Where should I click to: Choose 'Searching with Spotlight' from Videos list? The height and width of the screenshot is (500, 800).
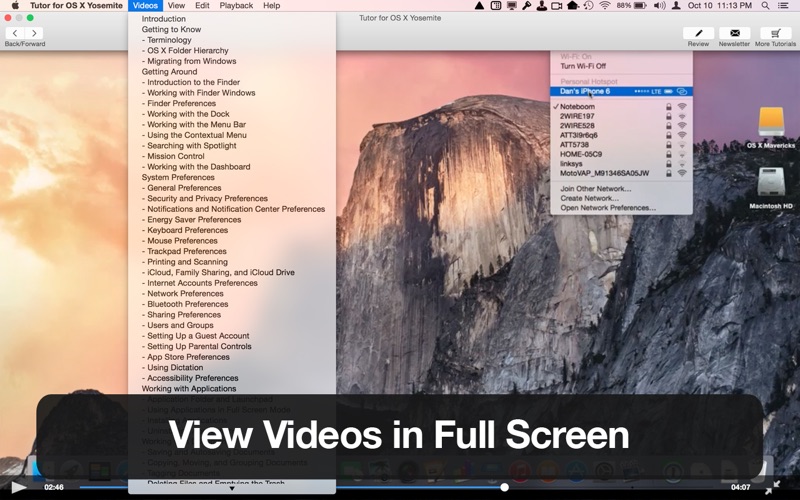191,146
